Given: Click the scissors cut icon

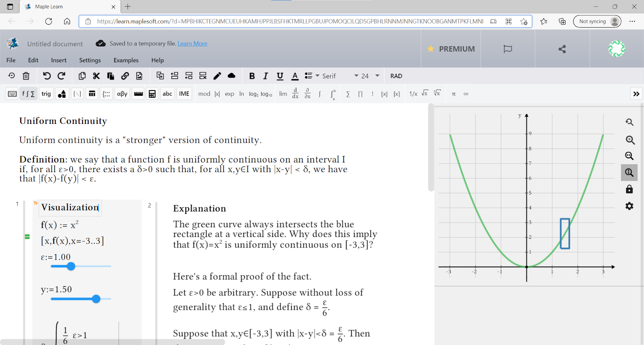Looking at the screenshot, I should coord(96,76).
